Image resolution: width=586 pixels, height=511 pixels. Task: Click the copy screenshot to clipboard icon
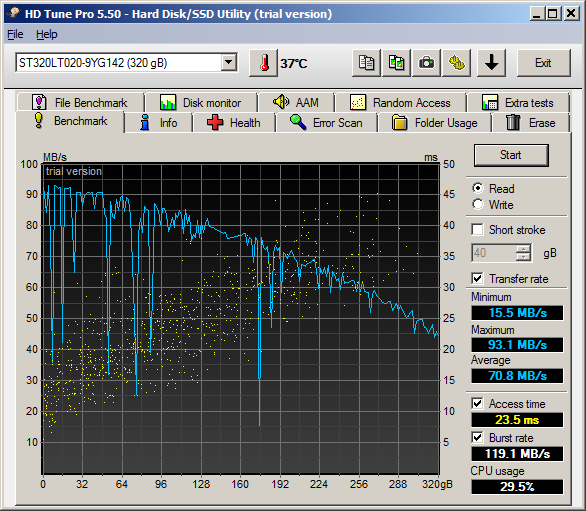396,63
